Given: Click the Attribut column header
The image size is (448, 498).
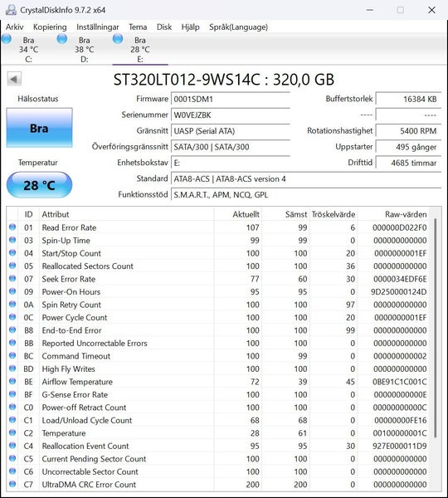Looking at the screenshot, I should [126, 214].
